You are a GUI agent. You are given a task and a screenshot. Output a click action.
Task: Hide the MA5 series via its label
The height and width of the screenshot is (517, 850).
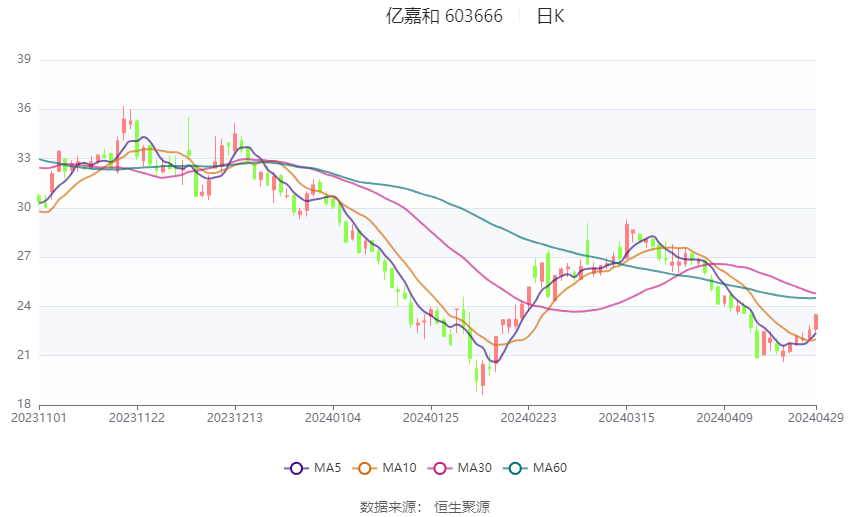coord(328,468)
